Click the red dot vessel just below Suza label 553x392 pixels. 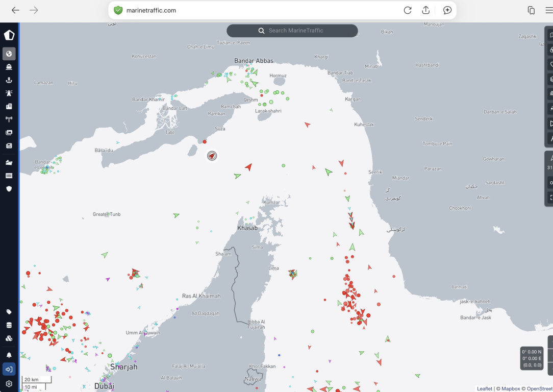(x=205, y=141)
